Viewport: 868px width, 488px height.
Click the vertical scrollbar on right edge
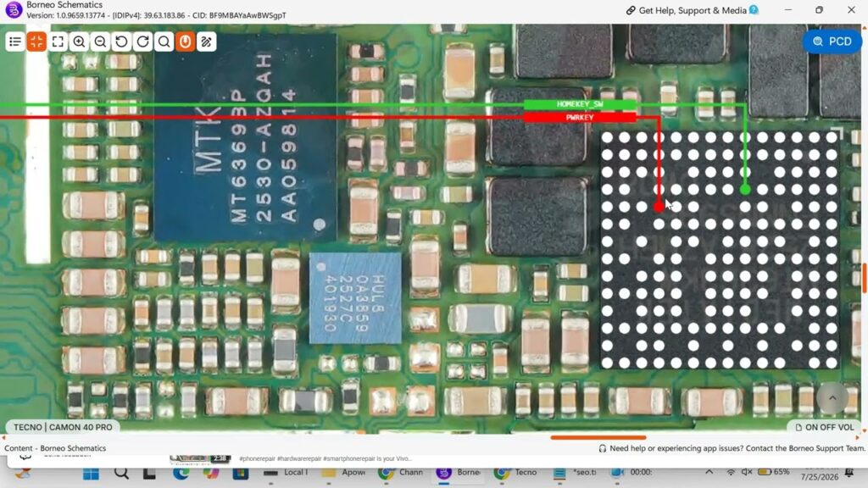pos(864,278)
